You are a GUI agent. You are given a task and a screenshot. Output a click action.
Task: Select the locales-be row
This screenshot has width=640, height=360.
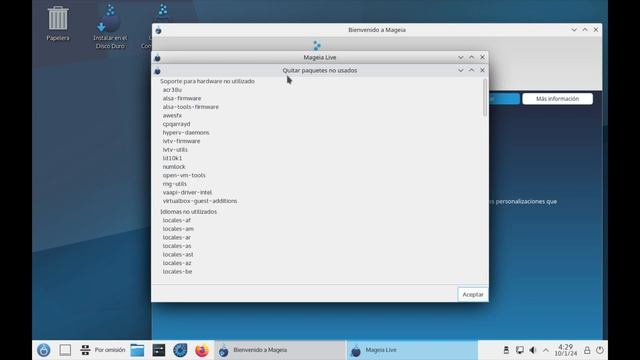[x=177, y=272]
